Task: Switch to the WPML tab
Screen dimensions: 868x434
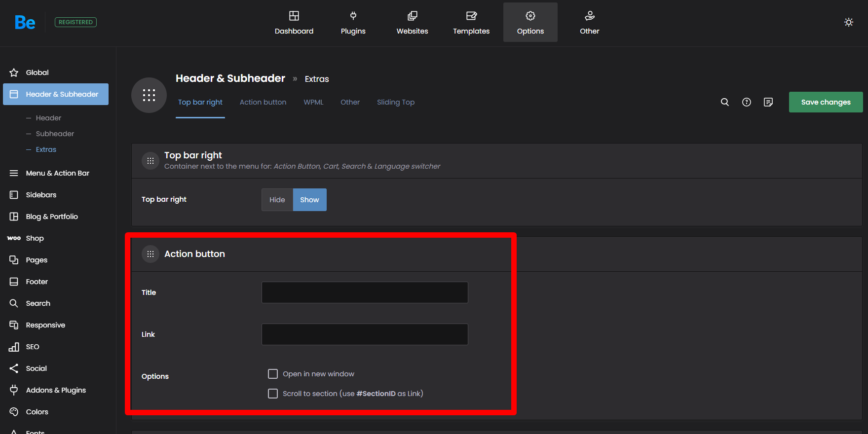Action: coord(313,102)
